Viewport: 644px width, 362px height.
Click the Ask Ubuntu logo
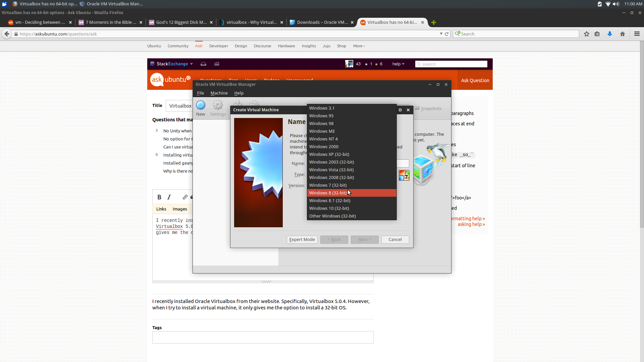click(x=170, y=80)
